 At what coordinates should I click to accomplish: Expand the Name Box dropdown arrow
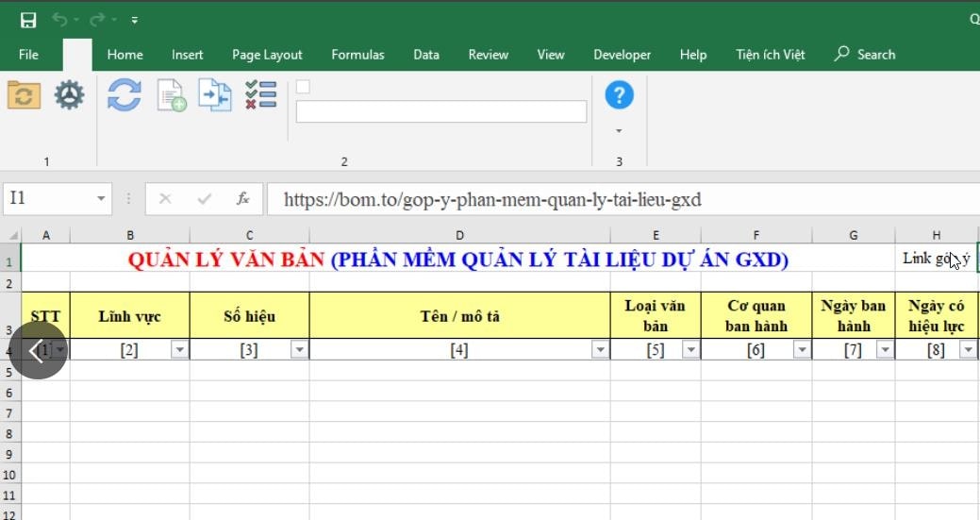[102, 199]
